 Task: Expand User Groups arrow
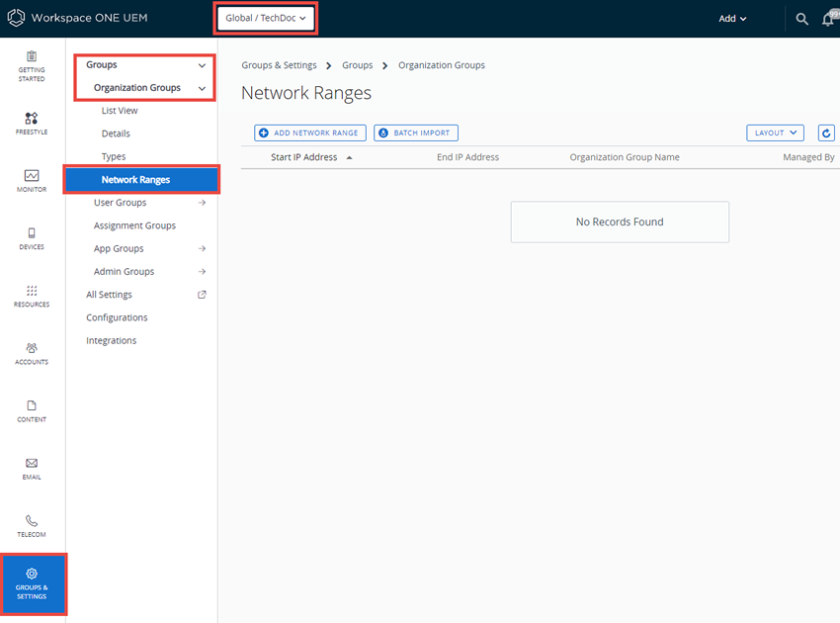(202, 203)
